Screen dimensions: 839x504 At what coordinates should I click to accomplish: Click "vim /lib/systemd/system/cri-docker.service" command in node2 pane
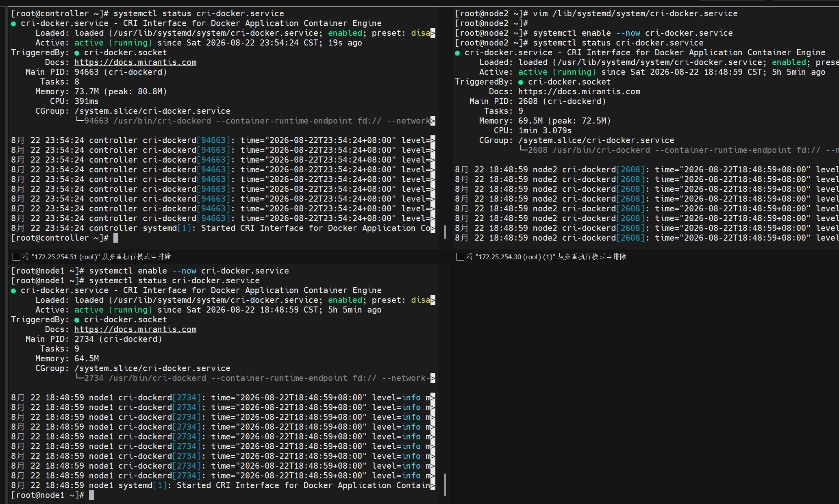click(635, 13)
